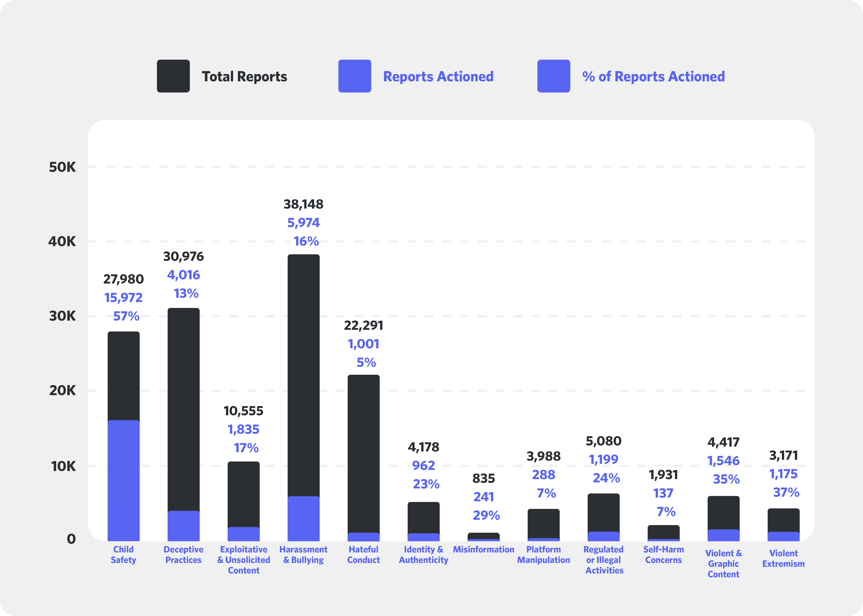Click the Reports Actioned legend text
The width and height of the screenshot is (863, 616).
pos(438,77)
